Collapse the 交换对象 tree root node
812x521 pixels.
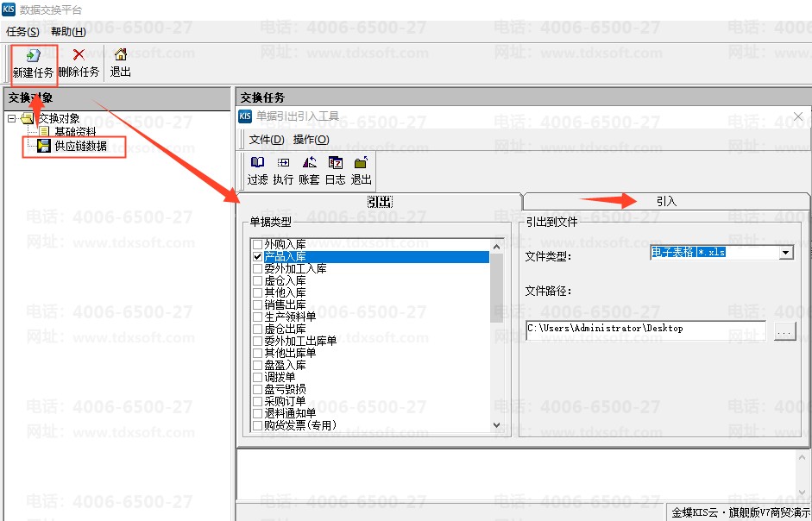click(x=12, y=119)
